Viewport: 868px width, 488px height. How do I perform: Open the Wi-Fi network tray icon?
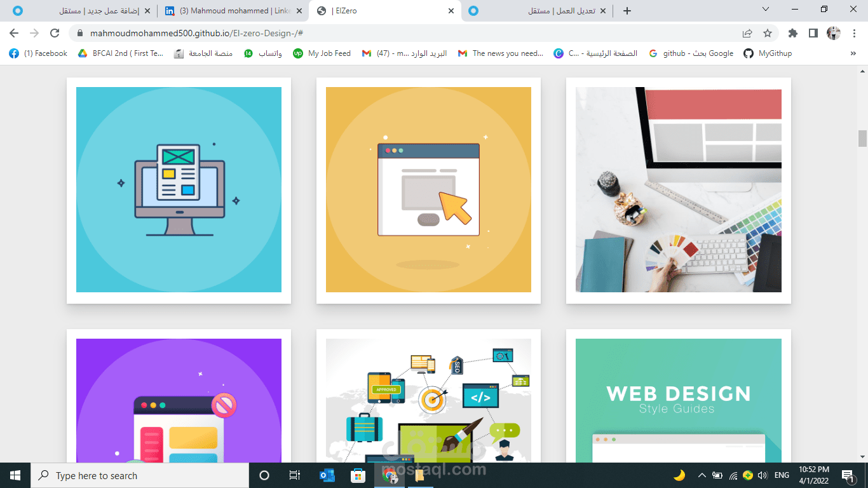click(733, 475)
